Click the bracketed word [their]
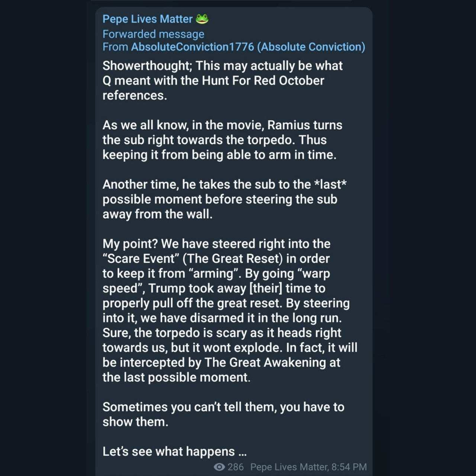The width and height of the screenshot is (476, 476). pyautogui.click(x=266, y=288)
